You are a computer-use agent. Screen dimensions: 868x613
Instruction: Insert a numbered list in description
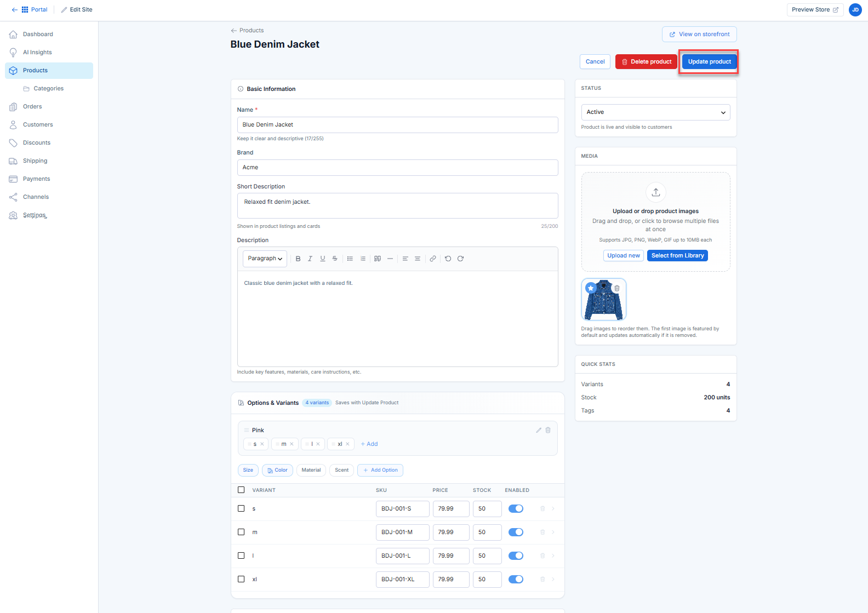[x=363, y=259]
